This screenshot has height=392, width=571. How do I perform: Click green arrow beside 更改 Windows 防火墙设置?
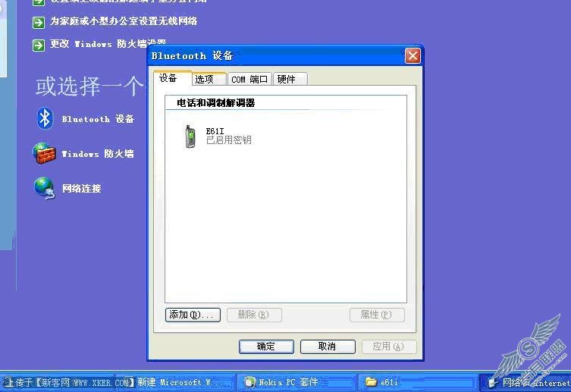(39, 45)
